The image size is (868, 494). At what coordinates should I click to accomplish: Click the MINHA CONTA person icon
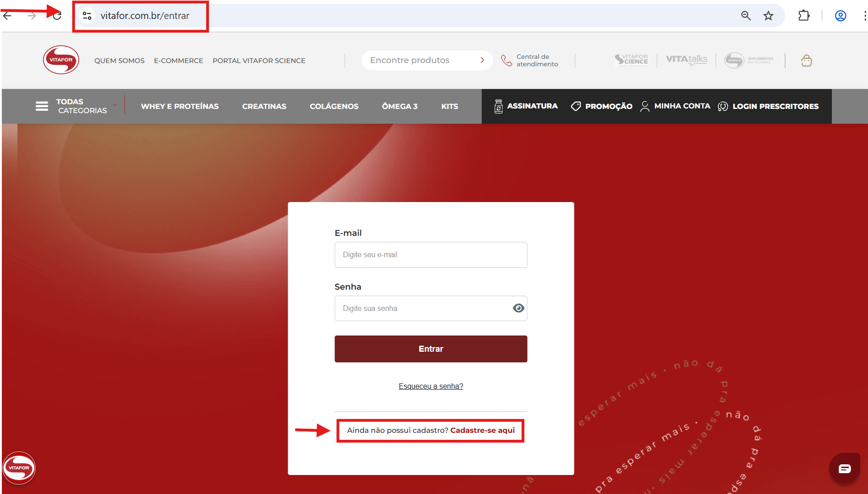click(644, 106)
